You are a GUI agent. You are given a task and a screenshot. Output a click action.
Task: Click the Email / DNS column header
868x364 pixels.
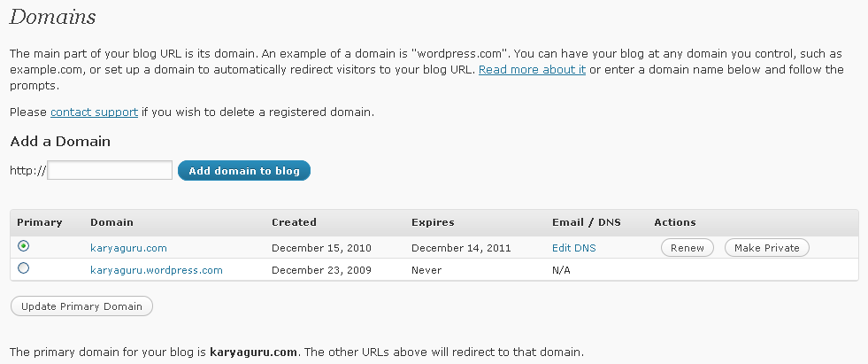coord(581,222)
